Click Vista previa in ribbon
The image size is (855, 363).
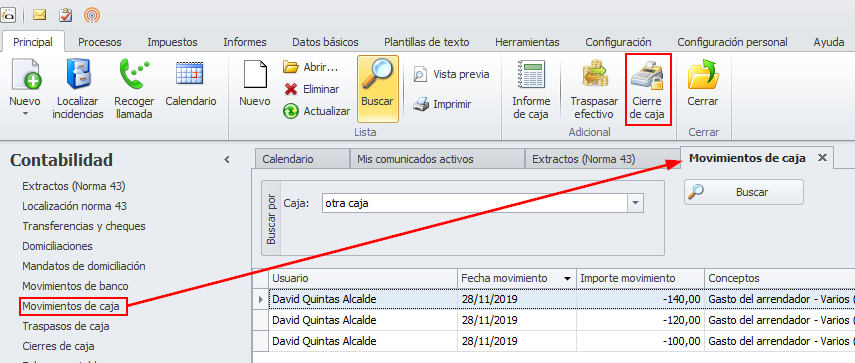click(x=451, y=74)
